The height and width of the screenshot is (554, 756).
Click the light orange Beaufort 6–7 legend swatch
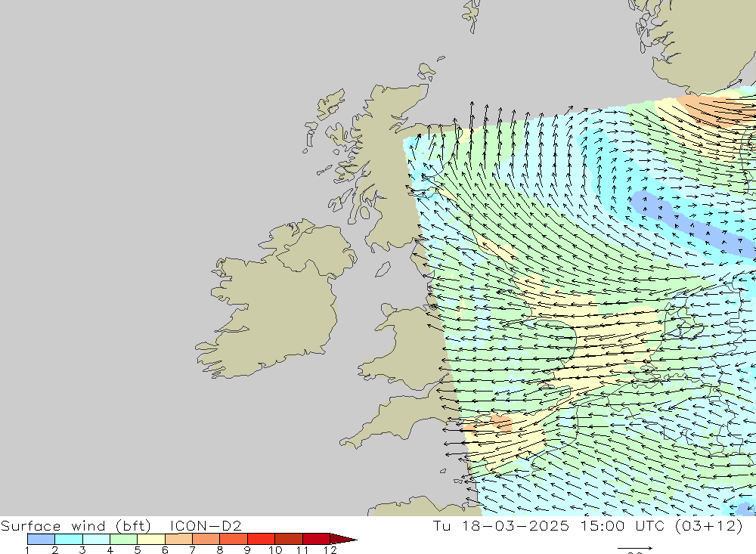coord(178,539)
